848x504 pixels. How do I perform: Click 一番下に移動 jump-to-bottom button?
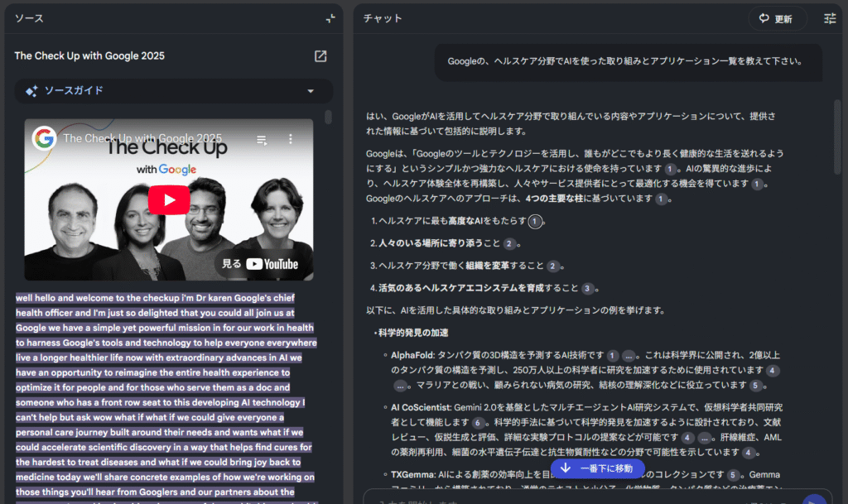(x=598, y=468)
